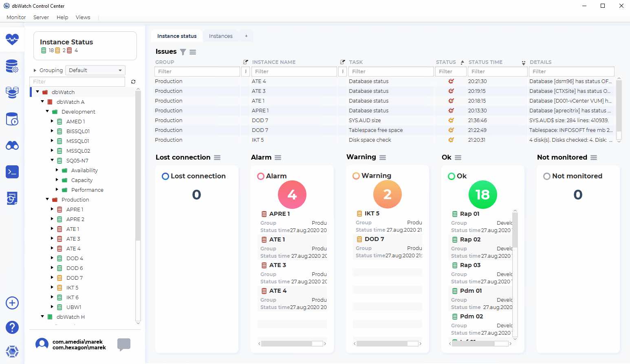Select the Performance folder under SQ05-N7

[87, 190]
